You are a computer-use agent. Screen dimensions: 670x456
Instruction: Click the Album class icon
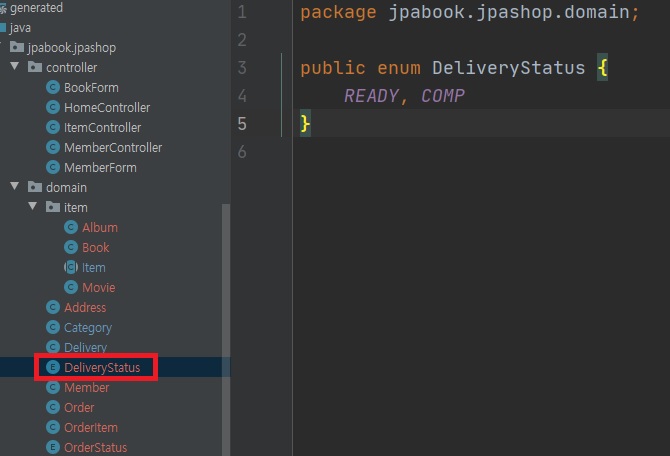click(71, 227)
